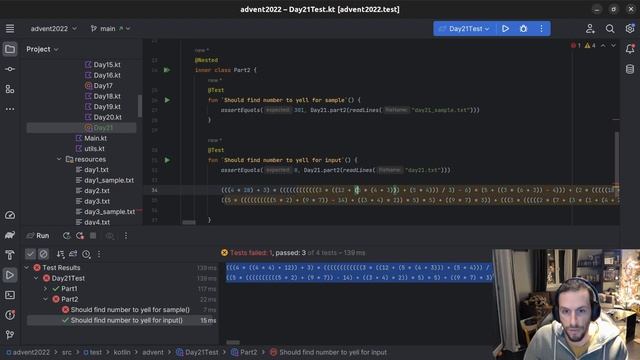Open Day15.kt in project tree
Viewport: 640px width, 360px height.
pyautogui.click(x=107, y=64)
